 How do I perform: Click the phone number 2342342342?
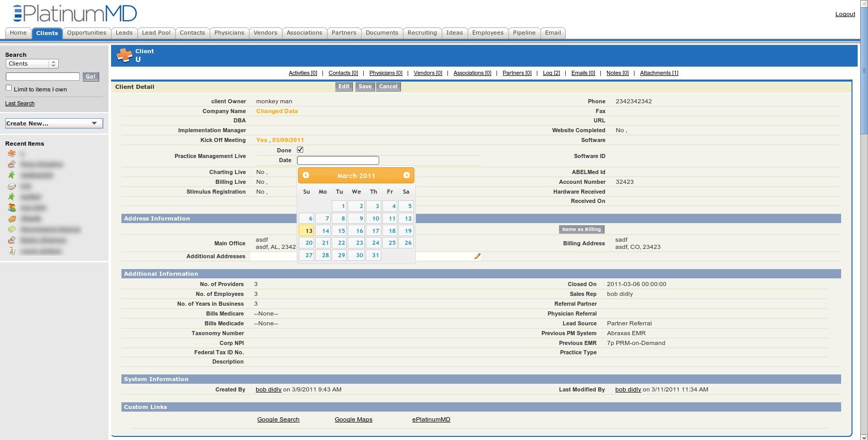pos(633,102)
